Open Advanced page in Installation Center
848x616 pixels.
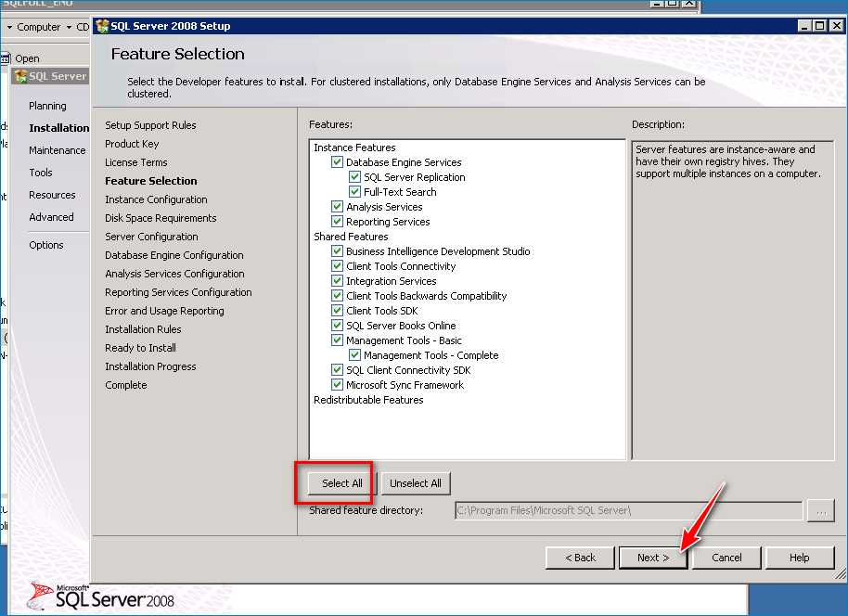[51, 217]
